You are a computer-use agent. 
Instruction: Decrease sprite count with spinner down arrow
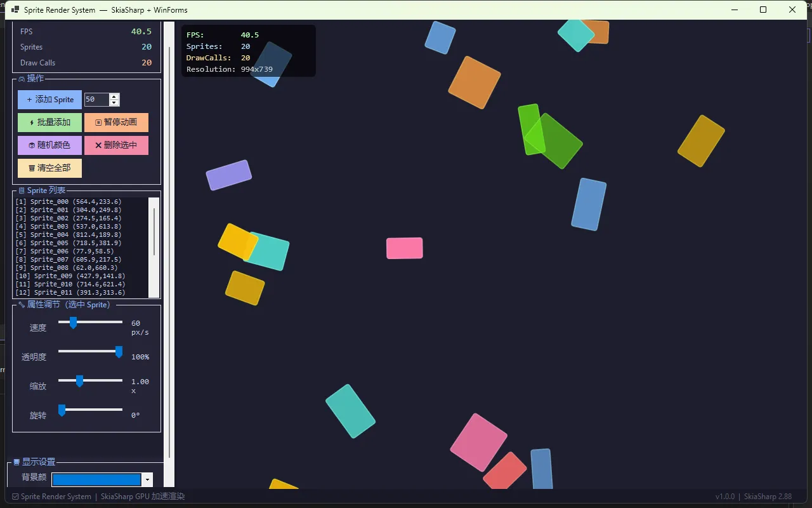[x=114, y=103]
